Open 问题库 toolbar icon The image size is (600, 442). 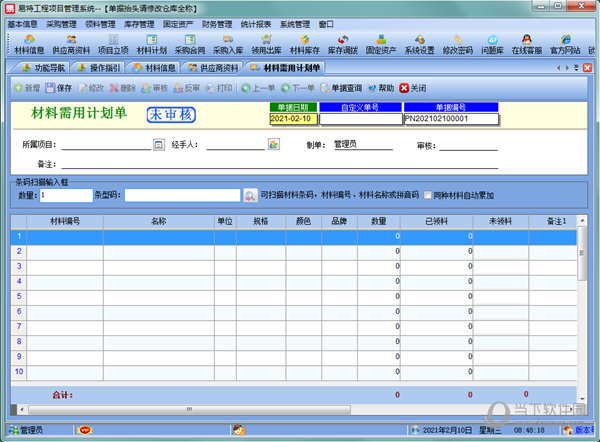(x=492, y=44)
